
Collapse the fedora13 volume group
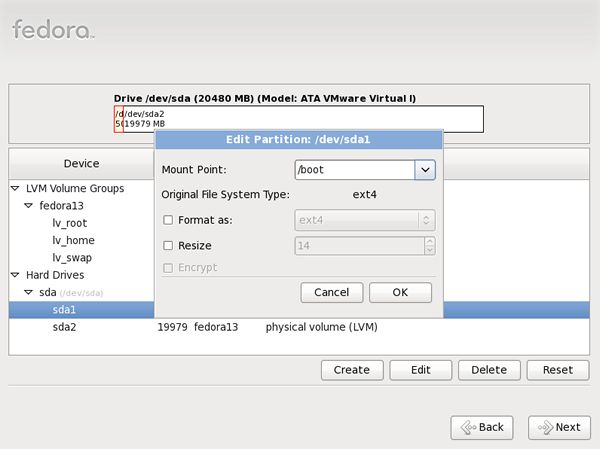(28, 206)
